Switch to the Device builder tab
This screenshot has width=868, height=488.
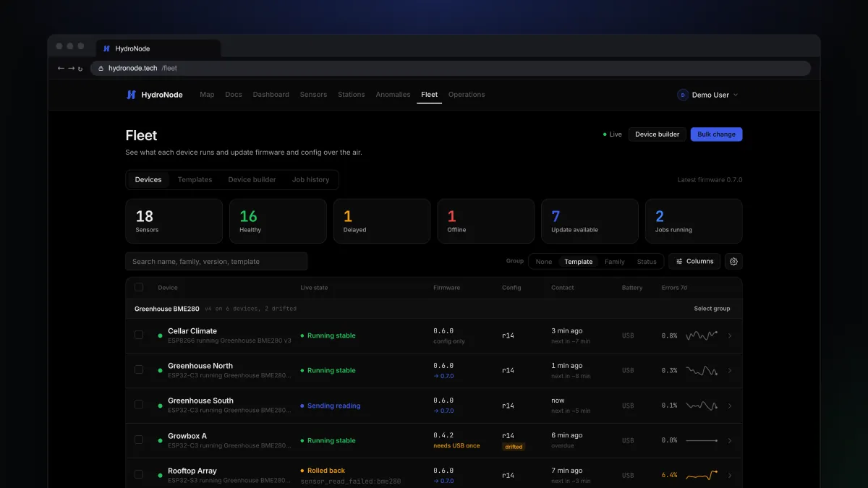point(252,180)
